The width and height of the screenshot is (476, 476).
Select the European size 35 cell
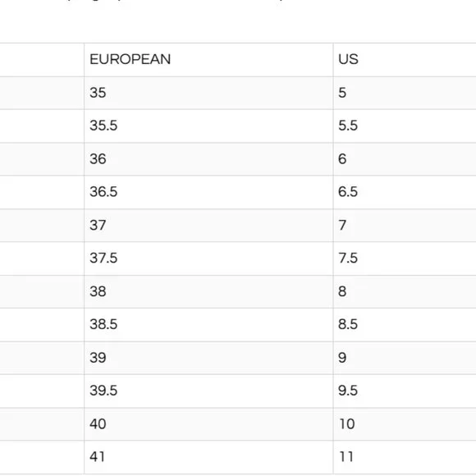click(208, 93)
